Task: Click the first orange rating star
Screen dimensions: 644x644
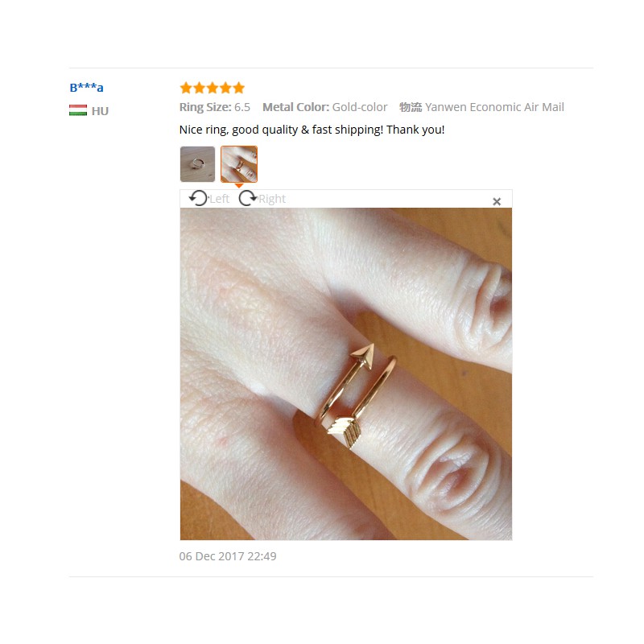Action: point(186,88)
